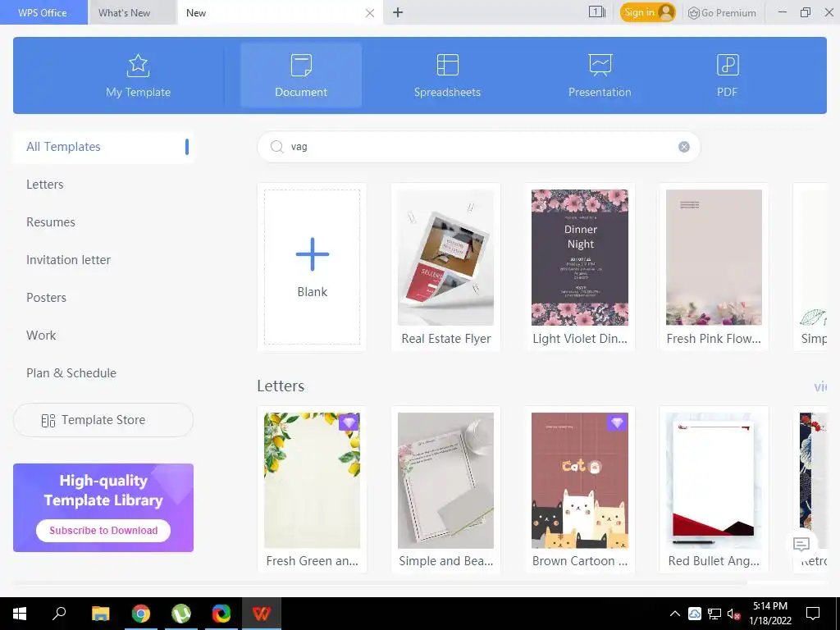Open the Brown Cartoon cat template
Image resolution: width=840 pixels, height=630 pixels.
pyautogui.click(x=580, y=490)
